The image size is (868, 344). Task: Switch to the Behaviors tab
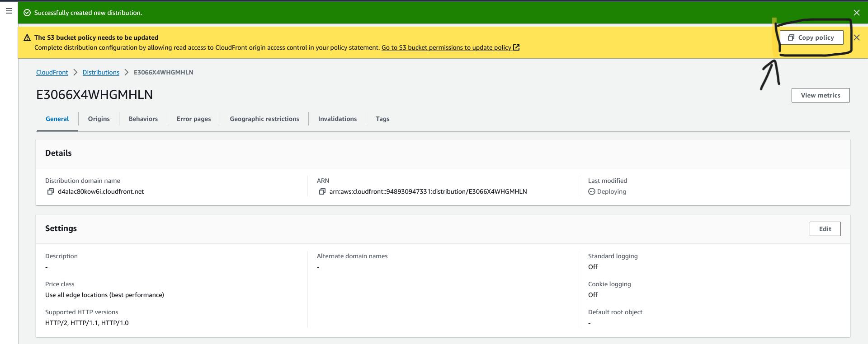pos(143,119)
